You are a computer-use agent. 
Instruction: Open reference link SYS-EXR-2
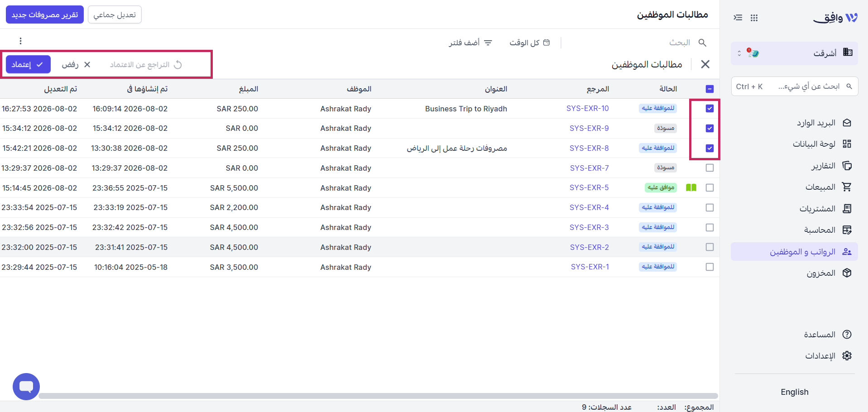coord(589,247)
